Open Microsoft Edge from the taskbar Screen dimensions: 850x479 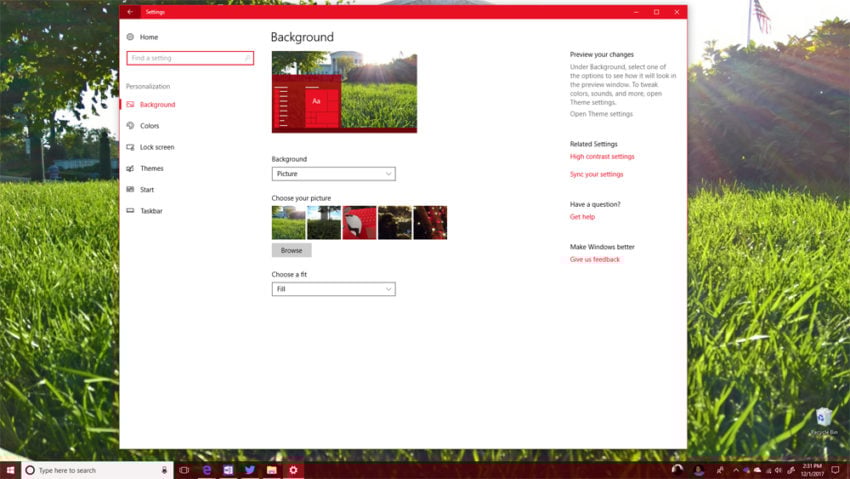[207, 470]
